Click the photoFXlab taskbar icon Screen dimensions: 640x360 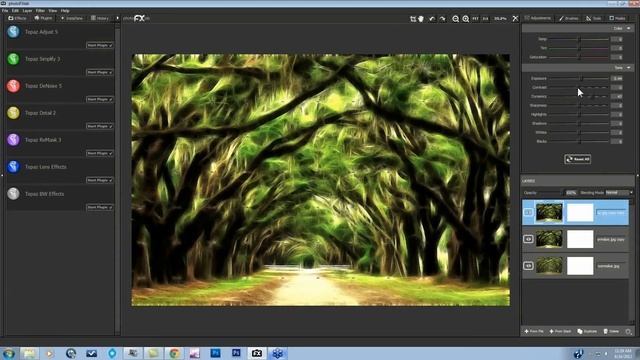[x=257, y=353]
